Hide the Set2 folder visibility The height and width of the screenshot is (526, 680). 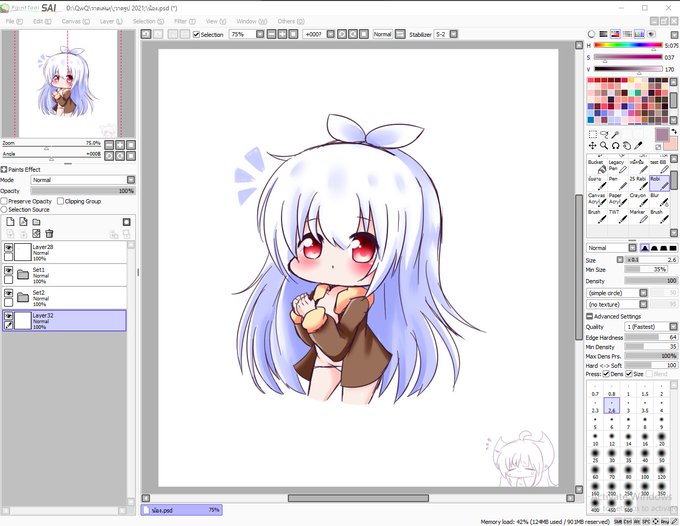[8, 293]
